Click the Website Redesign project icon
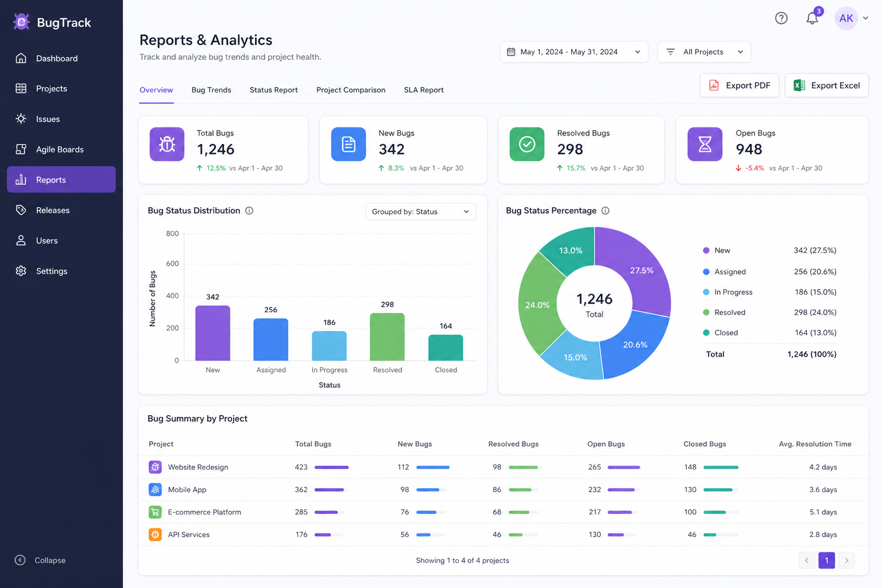 tap(155, 467)
